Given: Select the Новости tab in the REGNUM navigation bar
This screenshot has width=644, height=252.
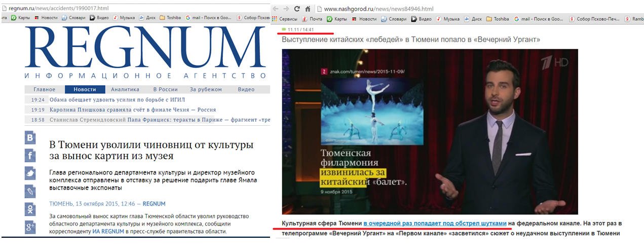Looking at the screenshot, I should click(85, 90).
